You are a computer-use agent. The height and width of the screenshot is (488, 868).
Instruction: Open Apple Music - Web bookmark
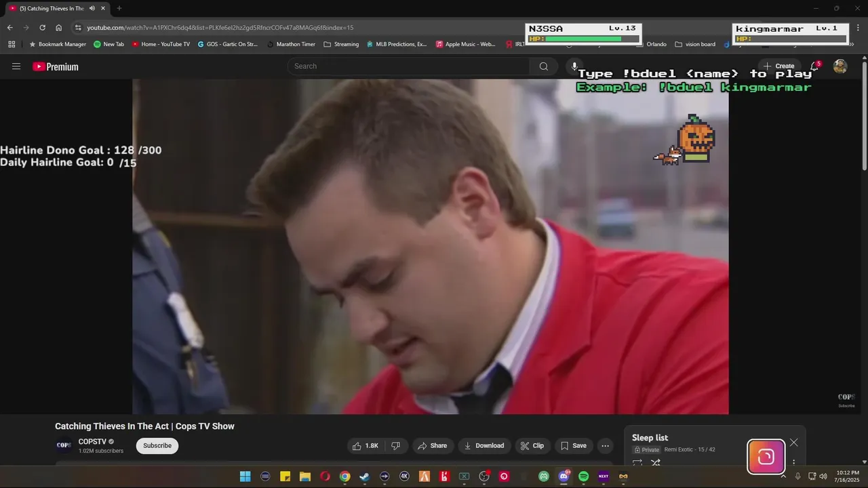465,44
